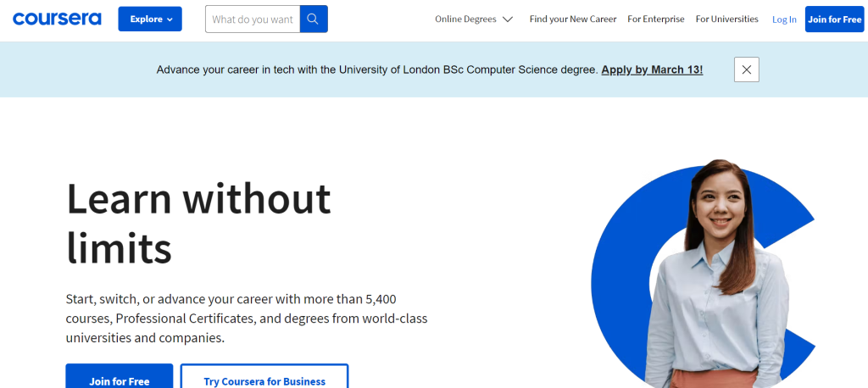Screen dimensions: 868x388
Task: Select For Universities in the top navigation
Action: click(726, 19)
